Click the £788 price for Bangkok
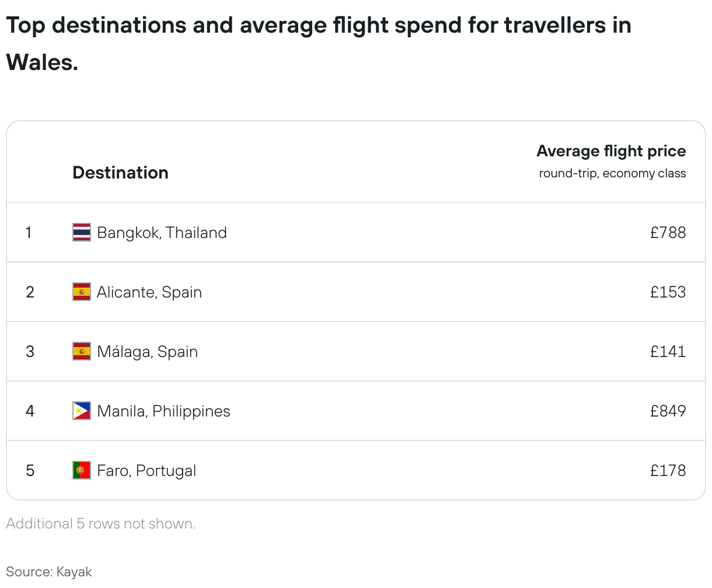 668,233
